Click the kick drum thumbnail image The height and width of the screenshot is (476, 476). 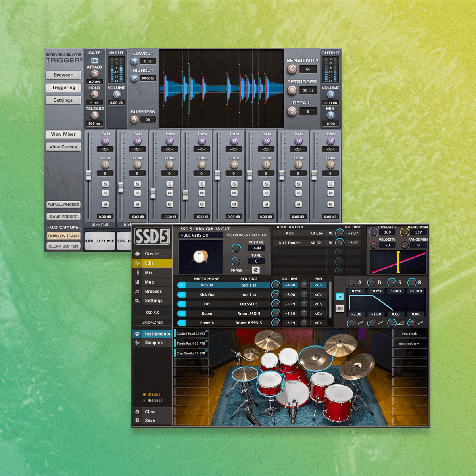pyautogui.click(x=200, y=257)
